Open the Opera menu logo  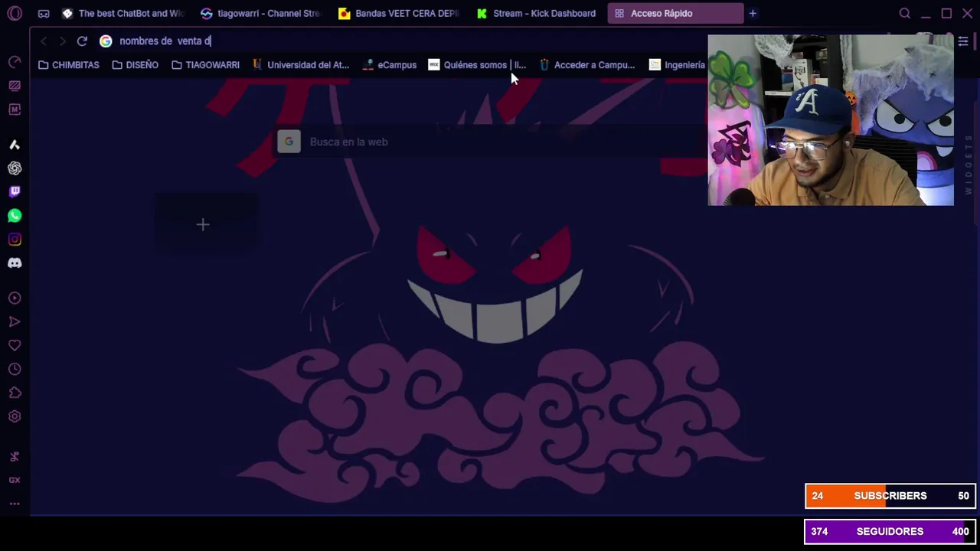[15, 13]
